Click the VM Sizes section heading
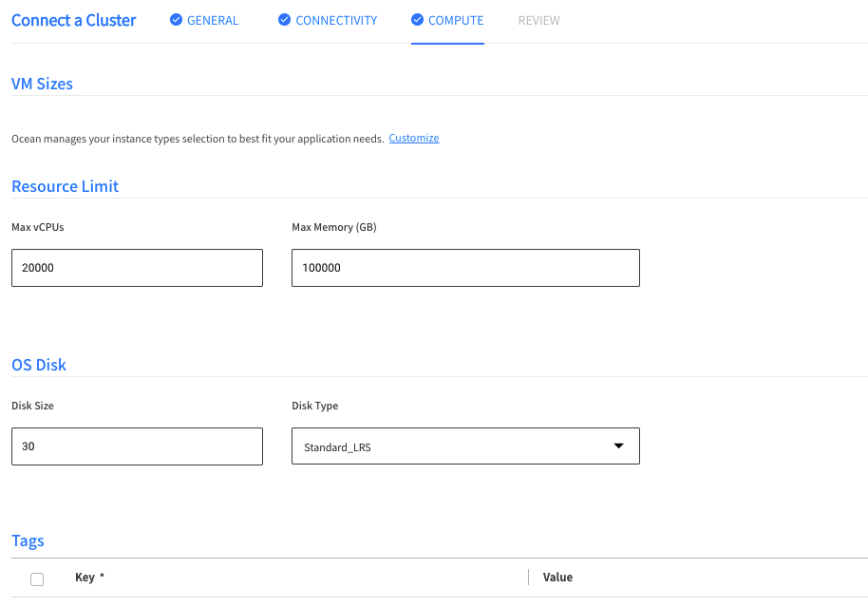 click(x=42, y=84)
